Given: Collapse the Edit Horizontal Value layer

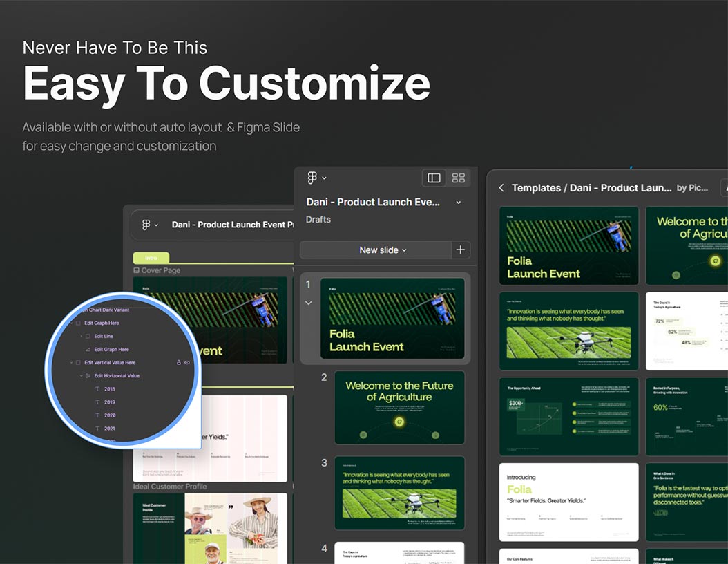Looking at the screenshot, I should pyautogui.click(x=81, y=376).
